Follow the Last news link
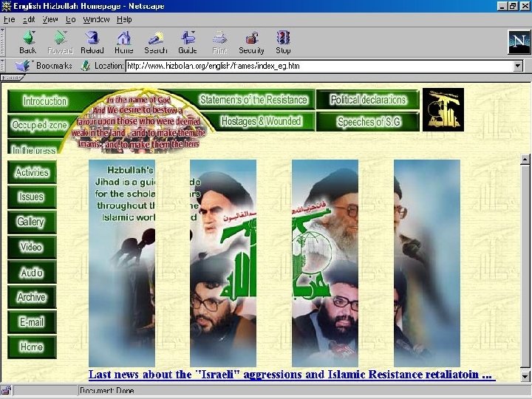The image size is (532, 399). (x=290, y=375)
